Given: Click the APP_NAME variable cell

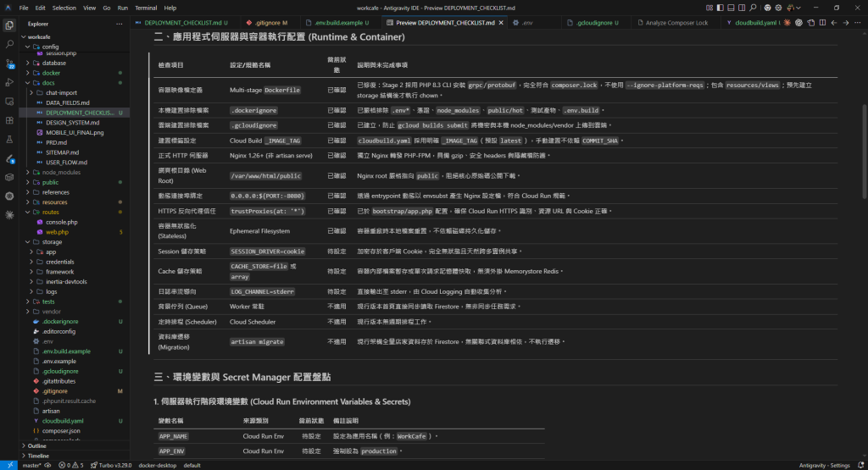Looking at the screenshot, I should [173, 436].
